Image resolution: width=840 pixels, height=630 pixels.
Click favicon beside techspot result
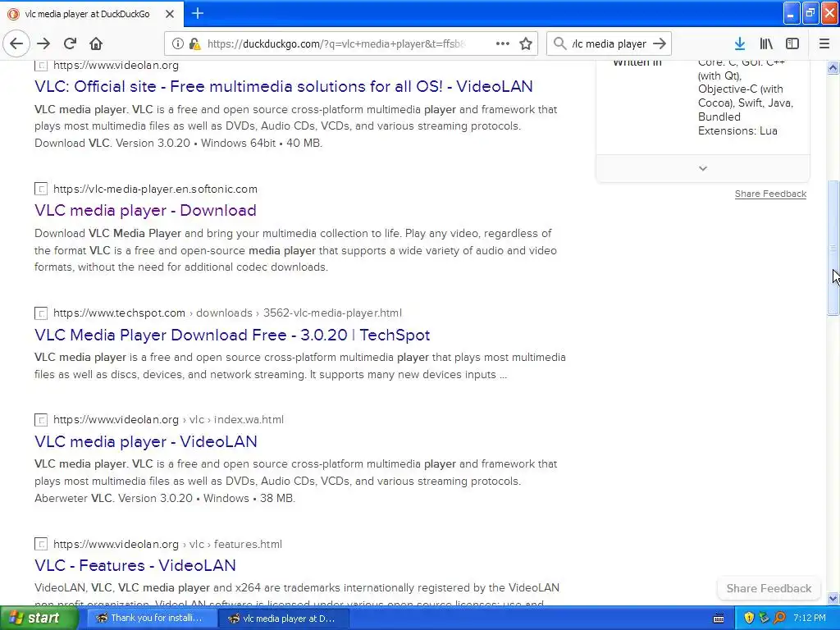41,313
